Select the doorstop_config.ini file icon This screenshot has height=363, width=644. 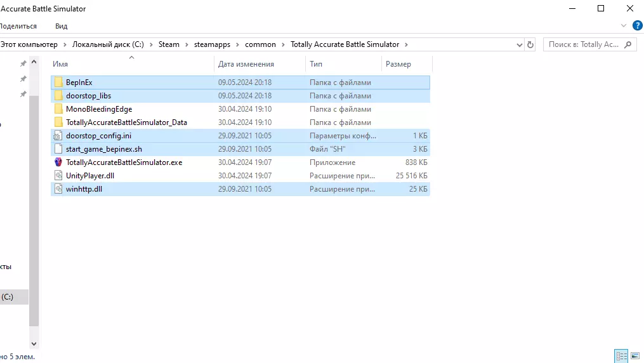58,136
